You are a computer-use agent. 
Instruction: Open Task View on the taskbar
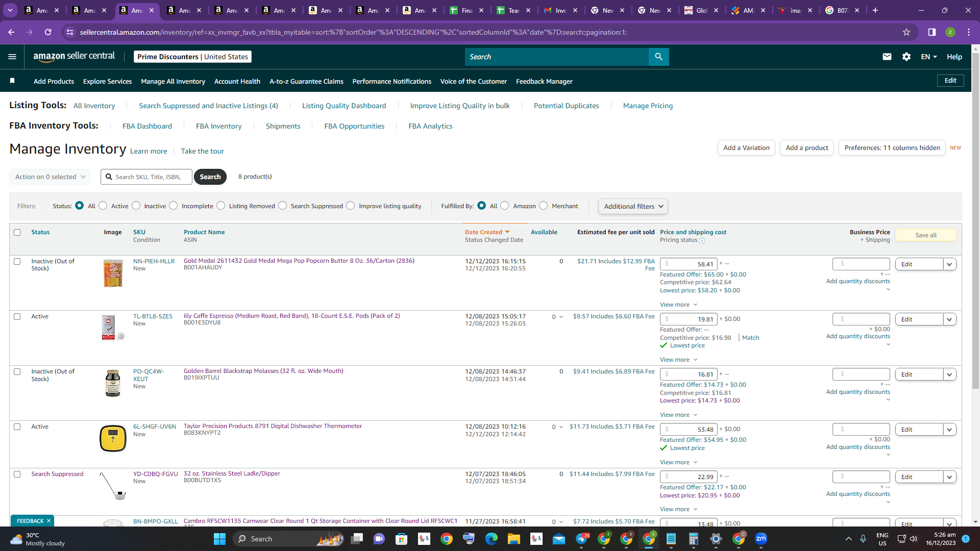tap(357, 539)
